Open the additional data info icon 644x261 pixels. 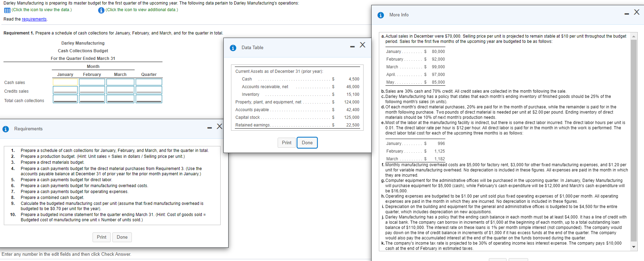click(x=101, y=10)
